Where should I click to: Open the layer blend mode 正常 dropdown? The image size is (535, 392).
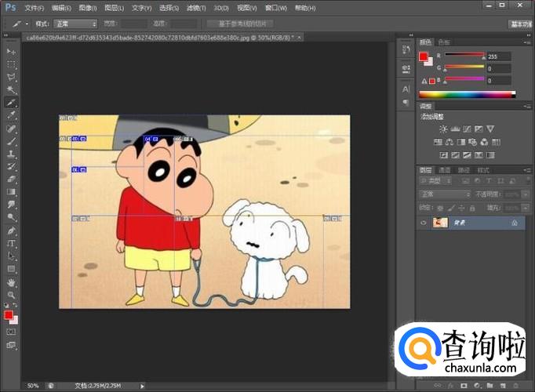(445, 194)
